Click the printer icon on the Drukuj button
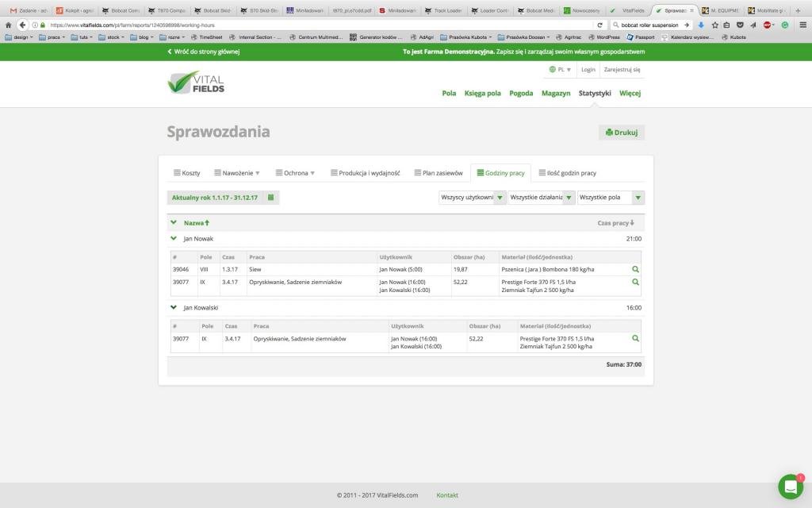Screen dimensions: 812x508 click(x=609, y=132)
